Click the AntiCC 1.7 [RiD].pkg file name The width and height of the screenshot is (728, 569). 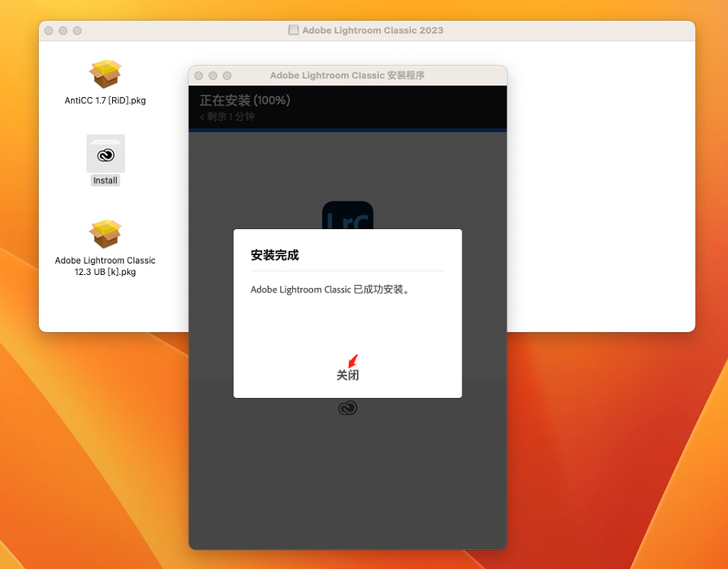105,100
